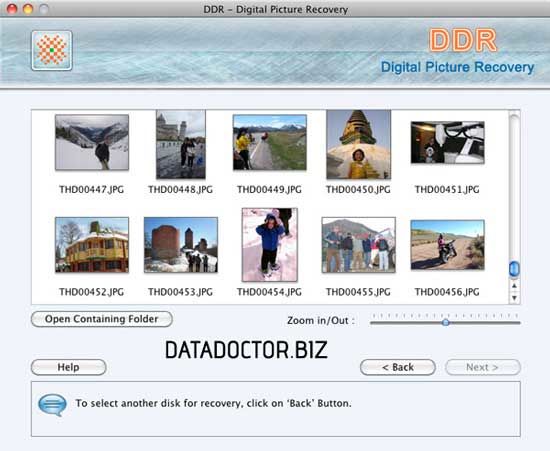Click the Zoom in/Out slider handle

point(445,322)
